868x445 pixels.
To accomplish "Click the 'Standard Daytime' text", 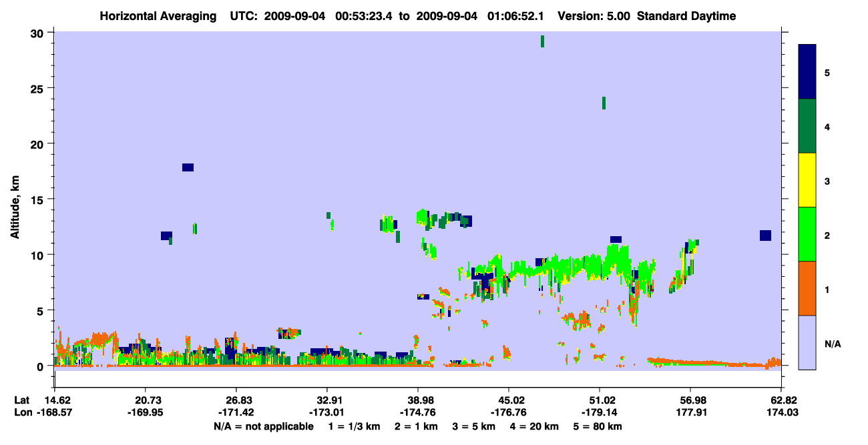I will [x=686, y=16].
